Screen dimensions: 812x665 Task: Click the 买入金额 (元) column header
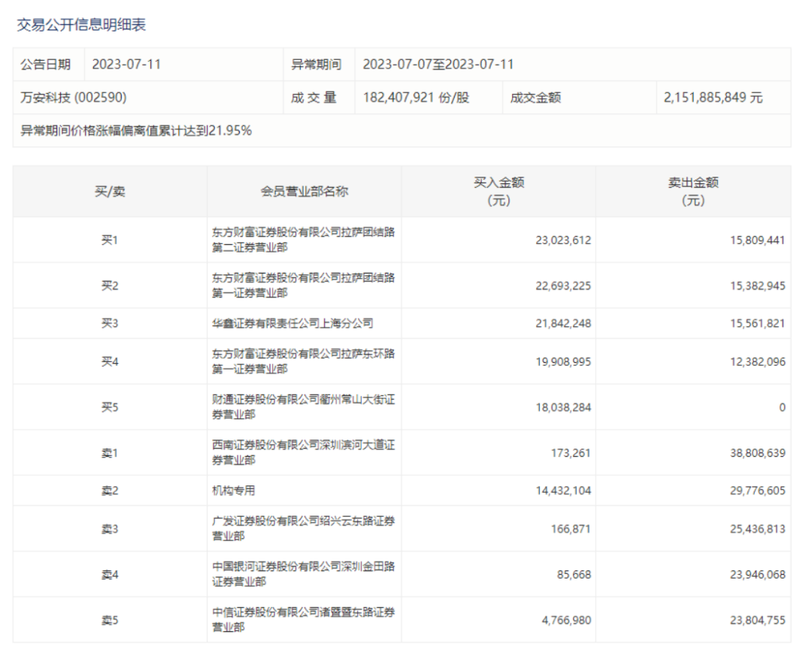(x=498, y=192)
